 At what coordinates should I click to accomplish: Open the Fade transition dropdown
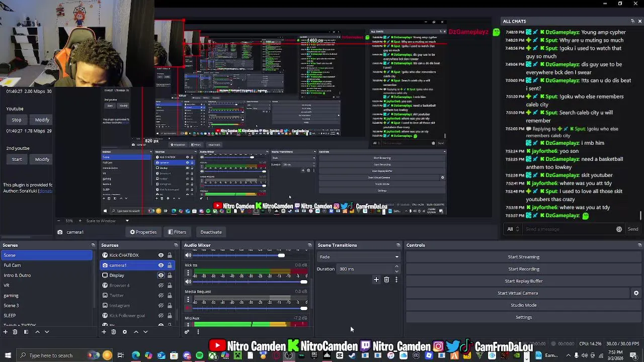[359, 257]
